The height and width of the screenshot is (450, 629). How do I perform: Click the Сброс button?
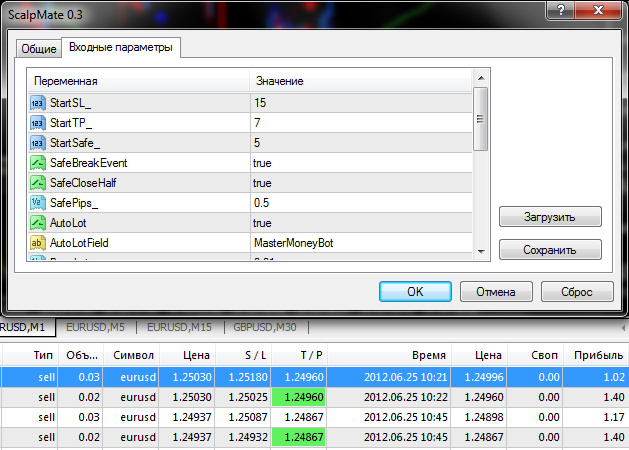tap(577, 292)
